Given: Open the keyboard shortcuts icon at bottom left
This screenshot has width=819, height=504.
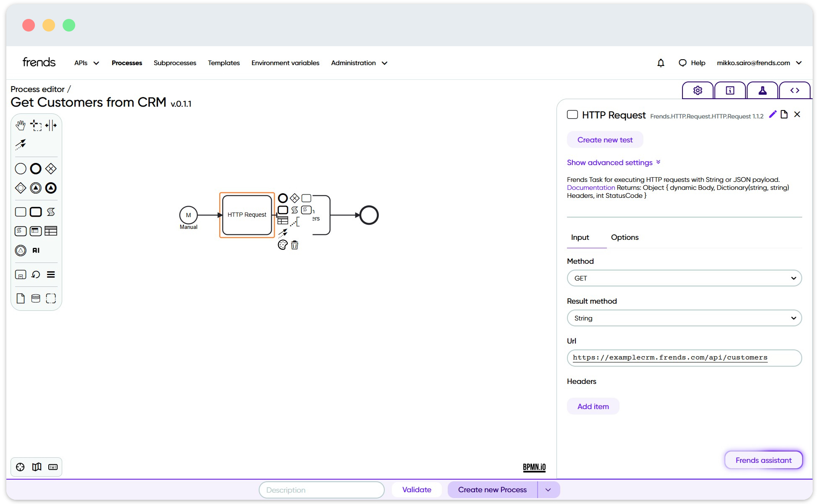Looking at the screenshot, I should tap(52, 467).
